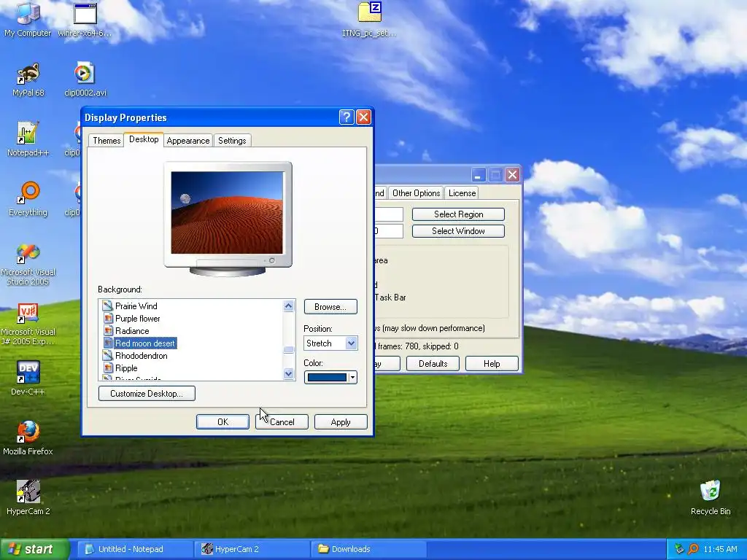The width and height of the screenshot is (747, 560).
Task: Switch to HyperCam 2 taskbar button
Action: 252,549
